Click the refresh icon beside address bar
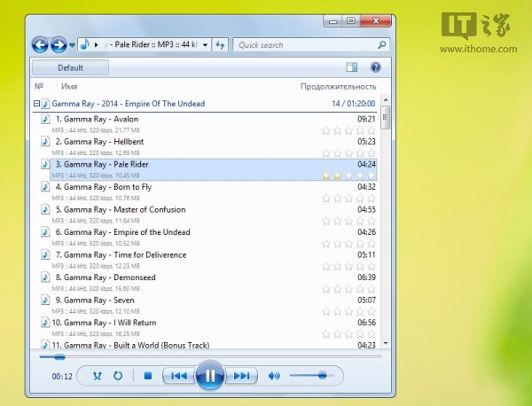This screenshot has width=532, height=406. pyautogui.click(x=220, y=44)
